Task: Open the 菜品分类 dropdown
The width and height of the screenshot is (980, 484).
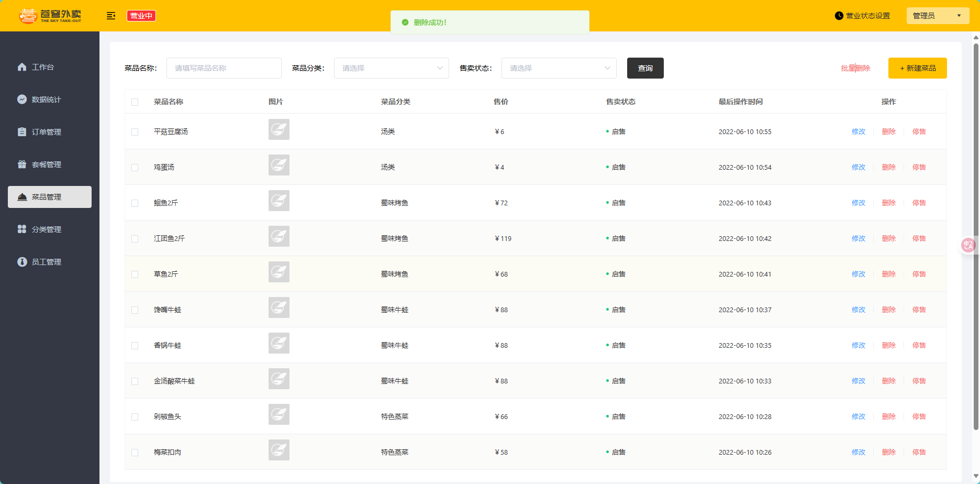Action: pyautogui.click(x=391, y=68)
